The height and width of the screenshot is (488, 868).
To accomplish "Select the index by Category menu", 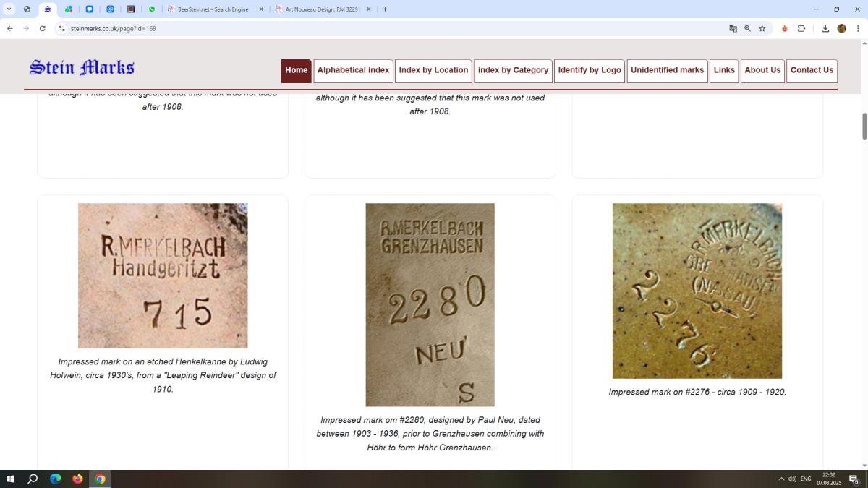I will coord(513,71).
